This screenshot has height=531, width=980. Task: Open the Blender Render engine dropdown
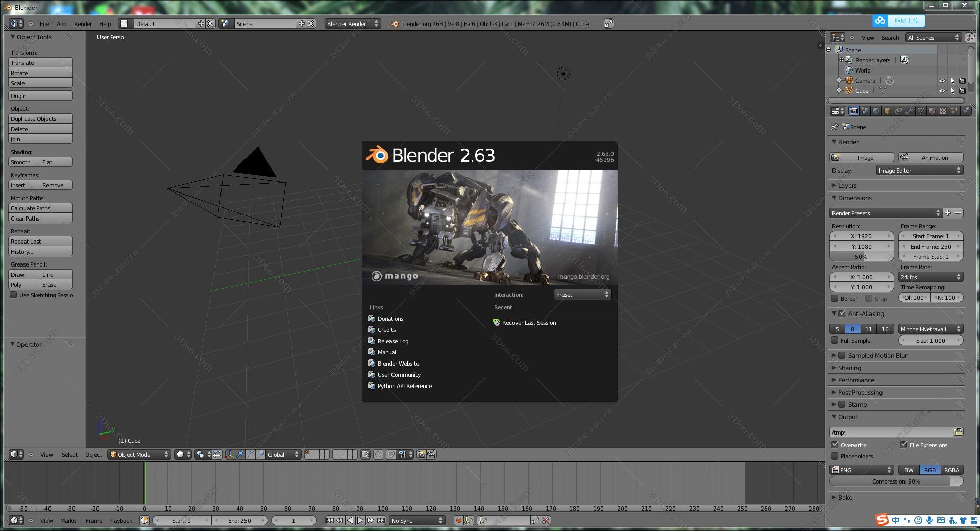point(353,23)
